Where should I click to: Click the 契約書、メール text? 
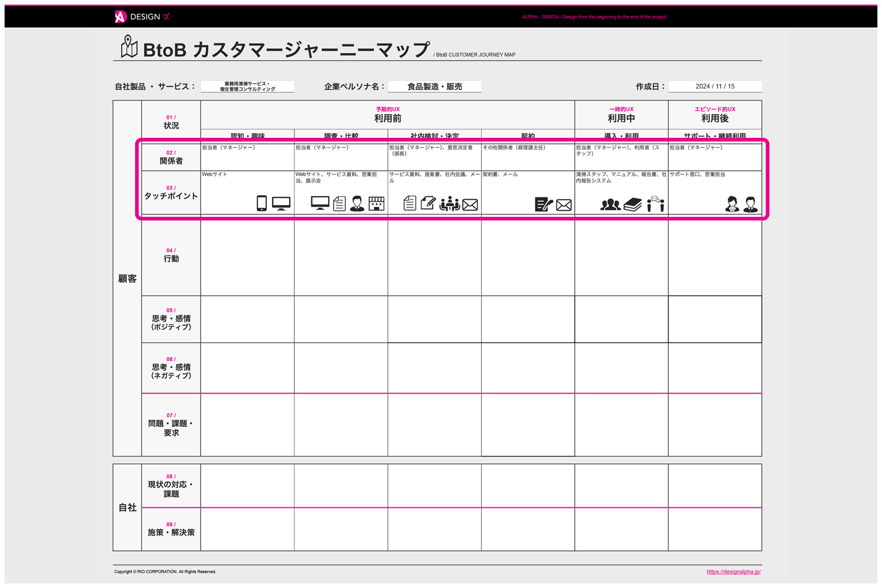tap(500, 175)
